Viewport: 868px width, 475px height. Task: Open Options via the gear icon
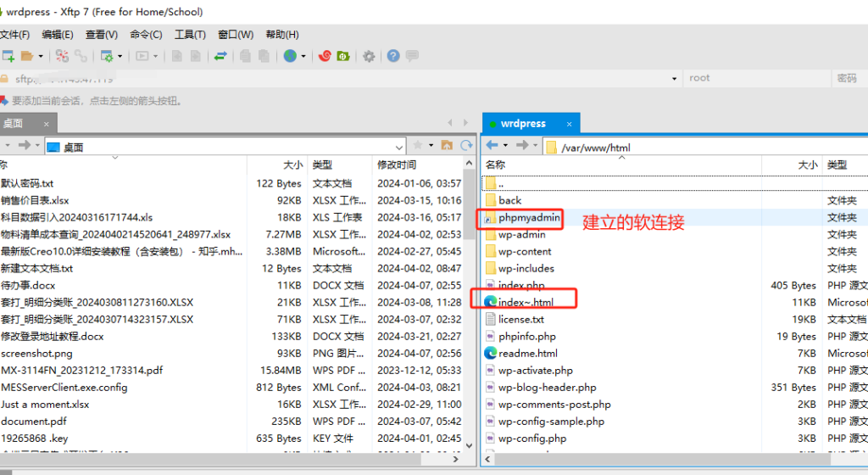point(369,56)
